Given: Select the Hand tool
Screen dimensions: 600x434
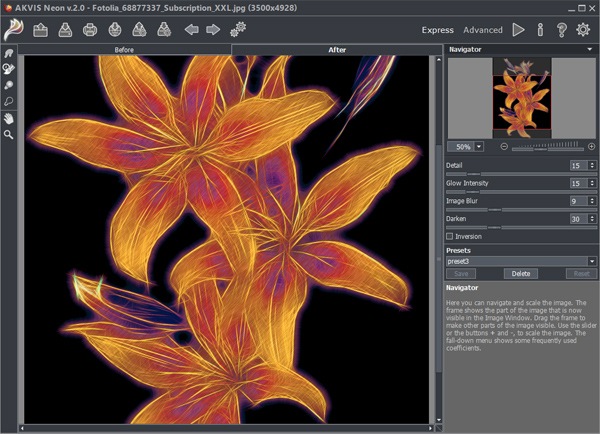Looking at the screenshot, I should 9,118.
